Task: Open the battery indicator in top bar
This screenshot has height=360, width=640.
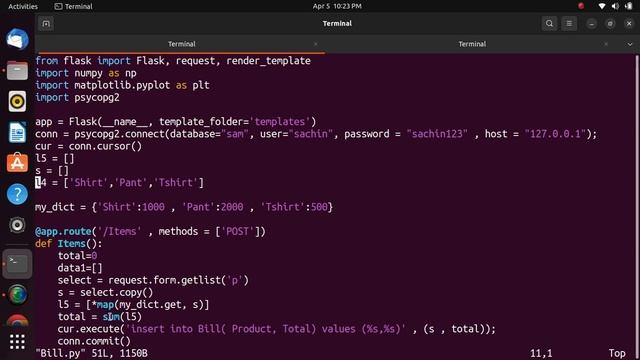Action: (629, 6)
